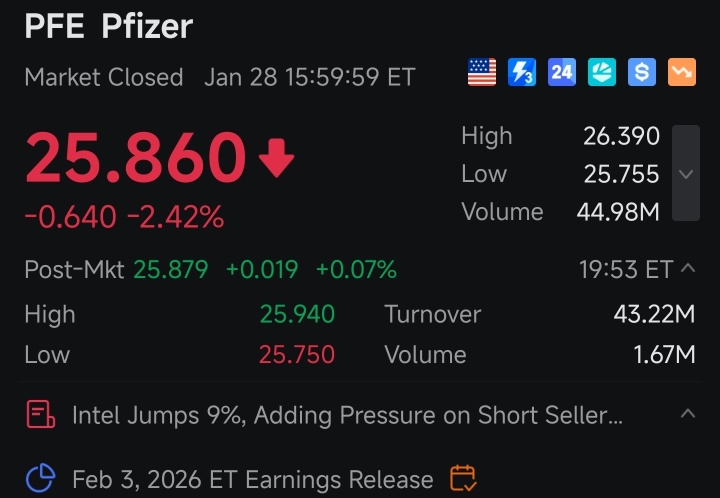Tap the 24-hour trading badge icon

pos(562,72)
